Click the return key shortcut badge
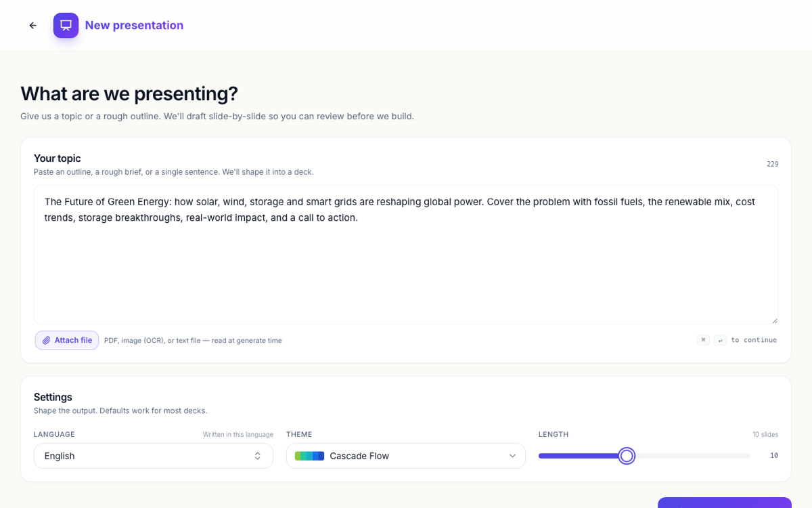This screenshot has height=508, width=812. tap(720, 340)
